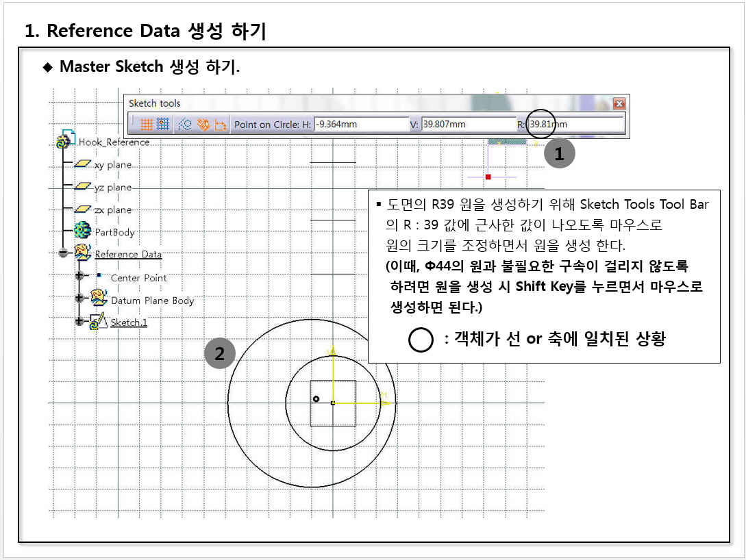Expand the Center Point node
The image size is (746, 560).
(x=80, y=276)
